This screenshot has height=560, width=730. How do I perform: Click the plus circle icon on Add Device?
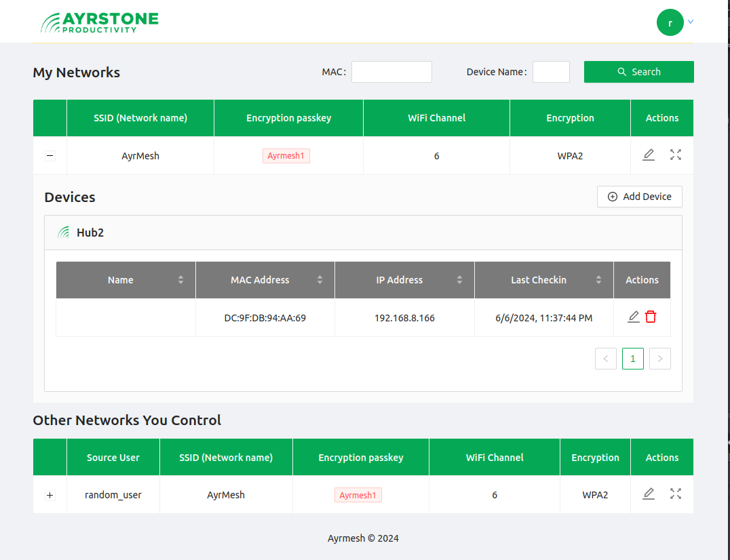(x=613, y=197)
